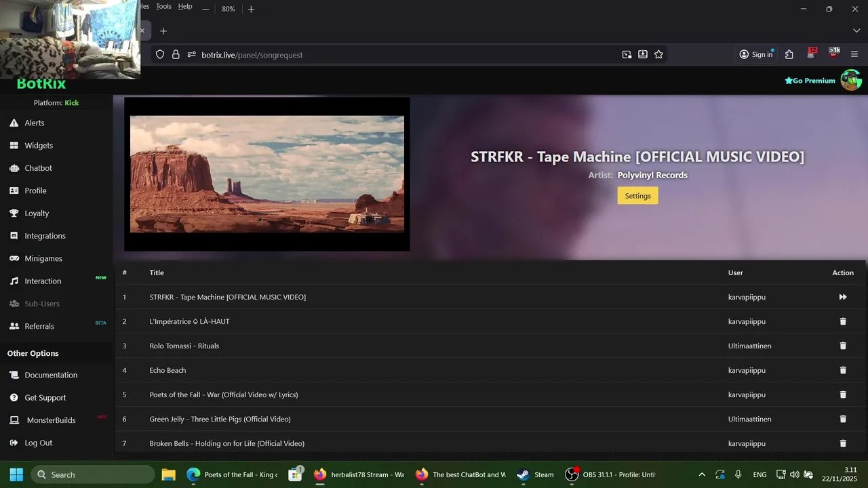This screenshot has width=868, height=488.
Task: Switch to OBS 31.1.1 window
Action: tap(611, 474)
